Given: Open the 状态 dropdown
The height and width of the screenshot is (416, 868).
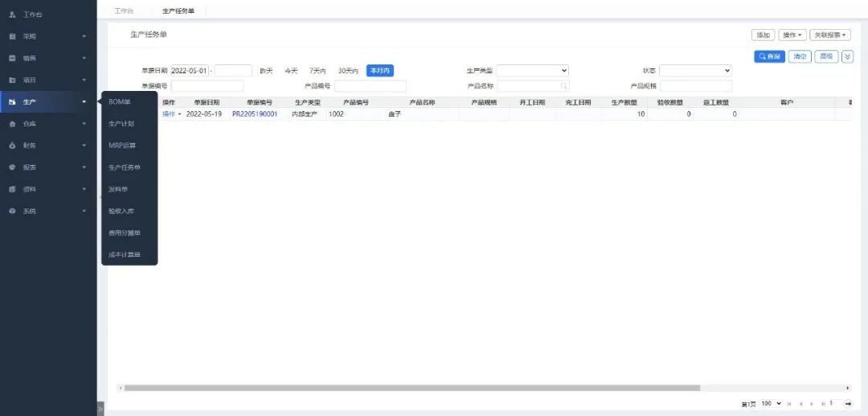Looking at the screenshot, I should 695,71.
